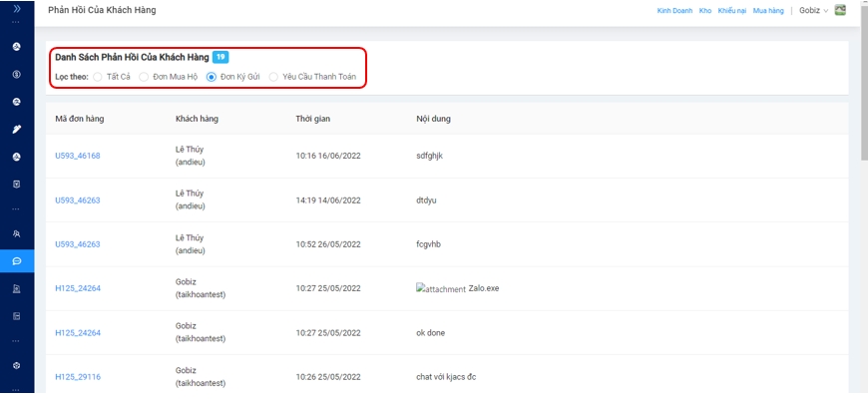Open the Gobiz account dropdown
This screenshot has height=399, width=868.
811,10
